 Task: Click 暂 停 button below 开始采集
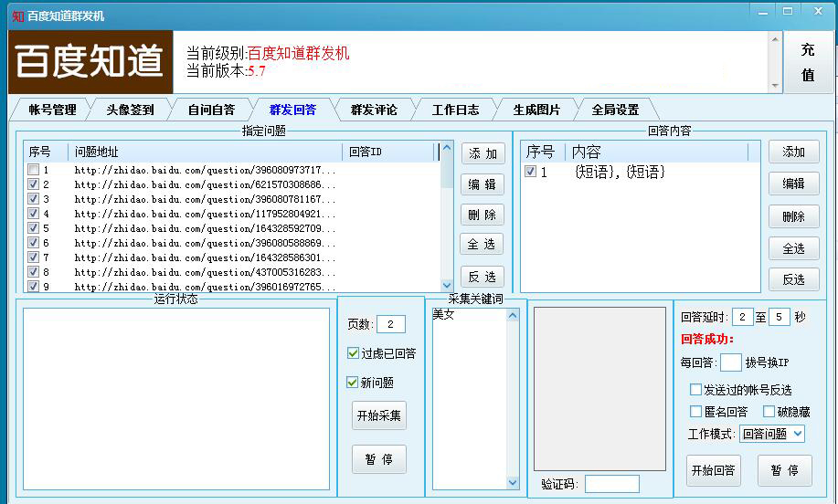tap(379, 459)
